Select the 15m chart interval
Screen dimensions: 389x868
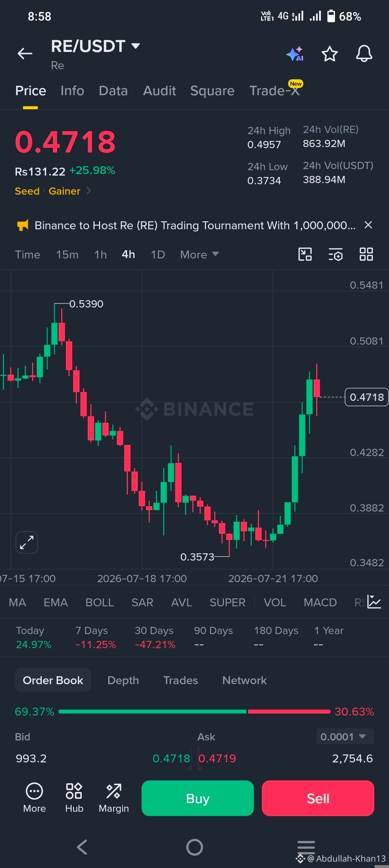point(67,254)
